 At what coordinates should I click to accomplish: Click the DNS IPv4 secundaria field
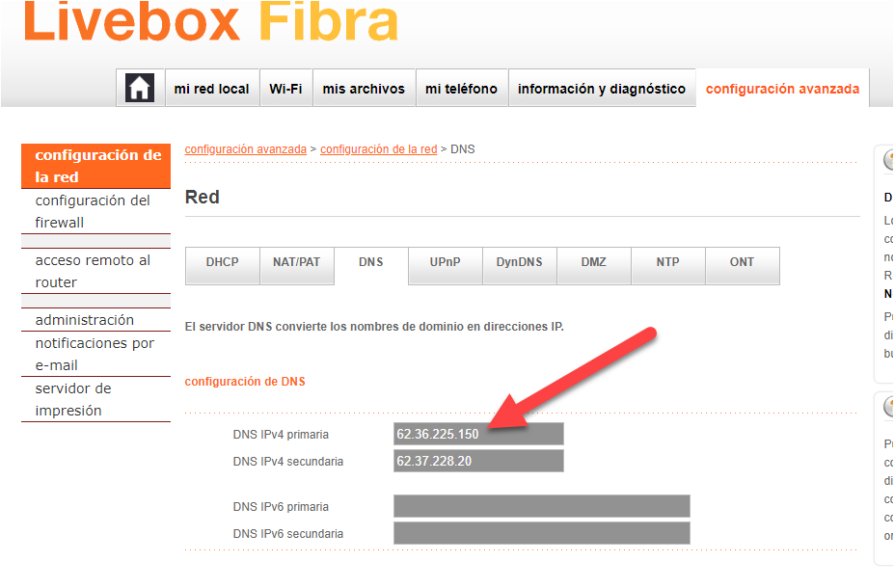478,461
